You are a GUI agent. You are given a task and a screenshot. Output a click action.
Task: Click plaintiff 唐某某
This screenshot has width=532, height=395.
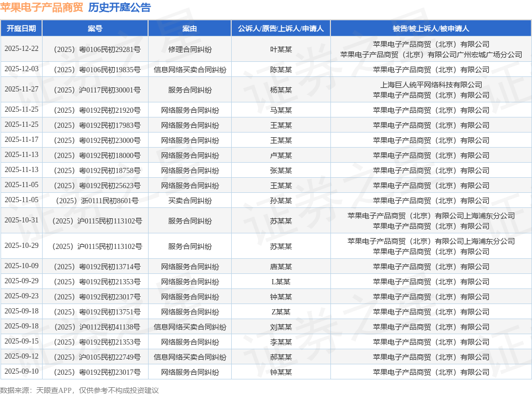(281, 267)
